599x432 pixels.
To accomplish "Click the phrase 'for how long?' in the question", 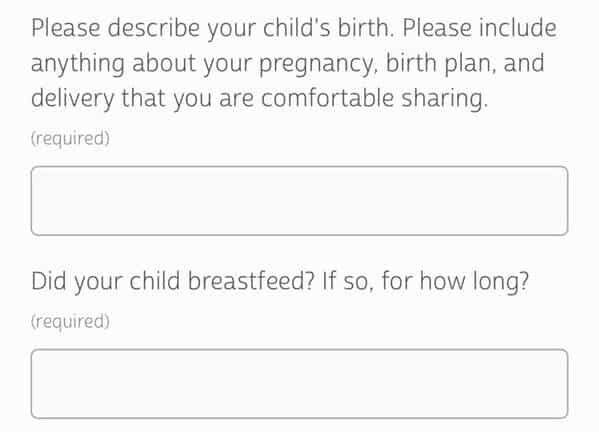I will [455, 282].
